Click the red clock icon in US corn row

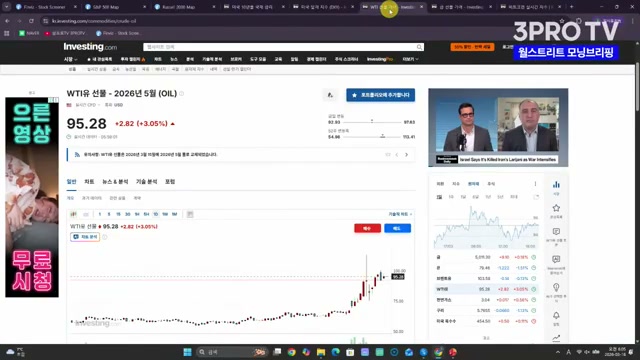pyautogui.click(x=533, y=321)
